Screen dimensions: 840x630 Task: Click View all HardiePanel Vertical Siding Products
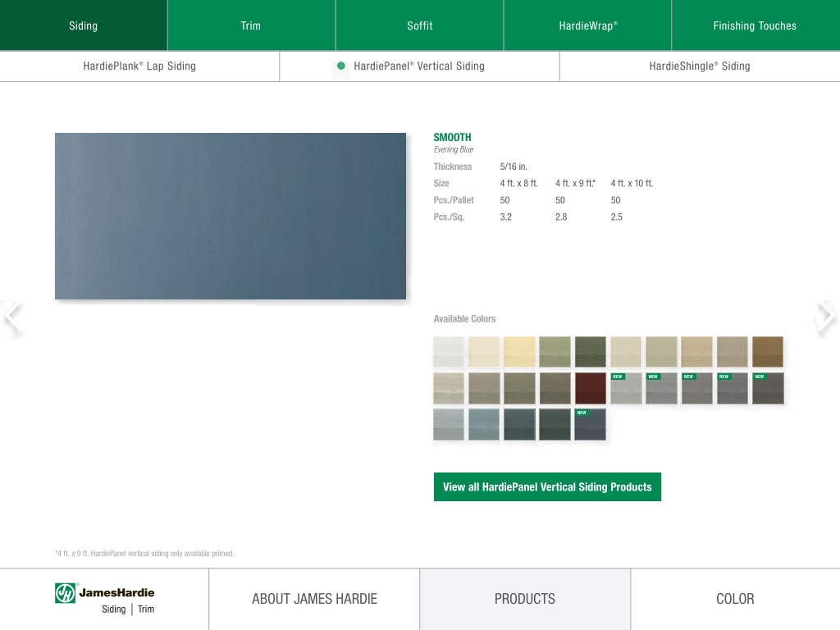click(x=547, y=487)
